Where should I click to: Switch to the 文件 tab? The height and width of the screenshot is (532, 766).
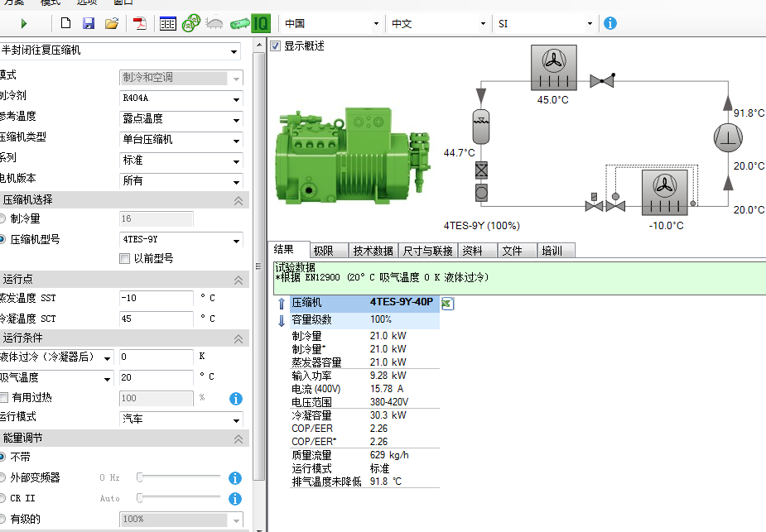click(x=518, y=251)
